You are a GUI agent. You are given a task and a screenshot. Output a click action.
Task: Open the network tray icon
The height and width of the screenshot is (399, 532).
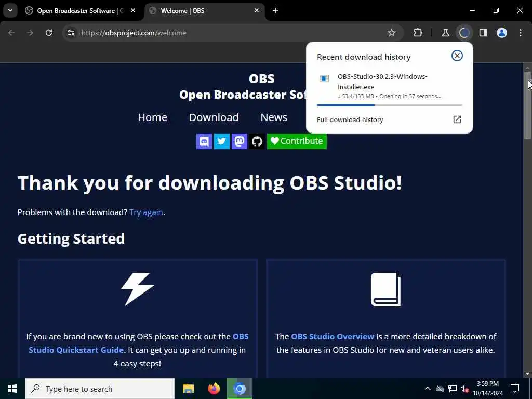tap(453, 389)
